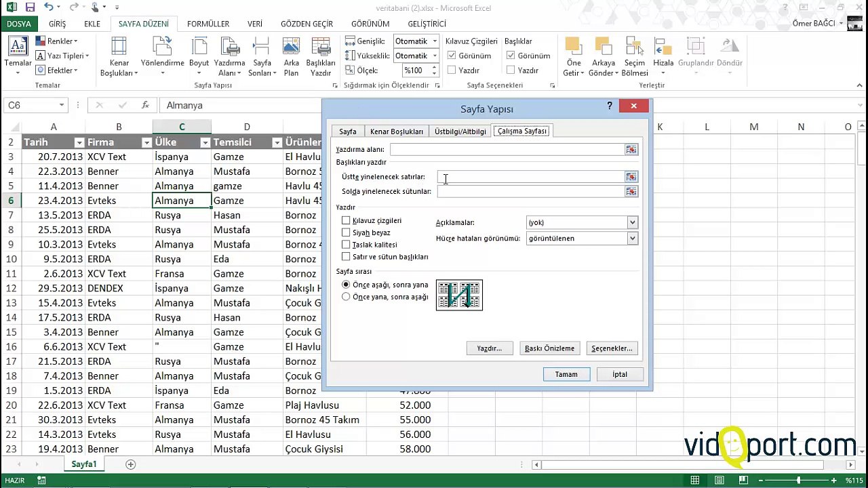Open Renkler theme colors dropdown

56,41
